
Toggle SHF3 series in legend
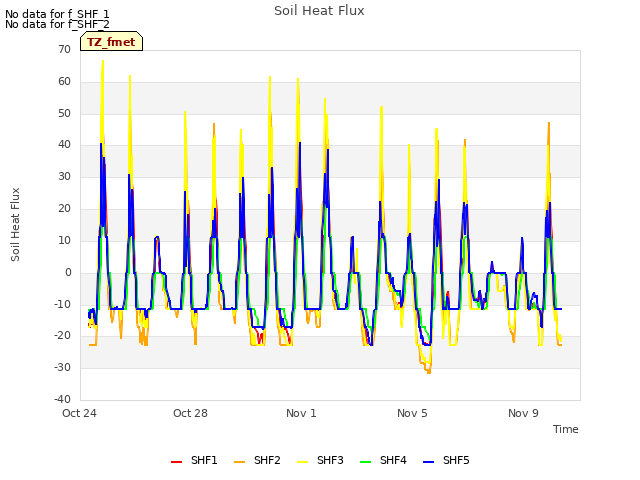tap(320, 460)
